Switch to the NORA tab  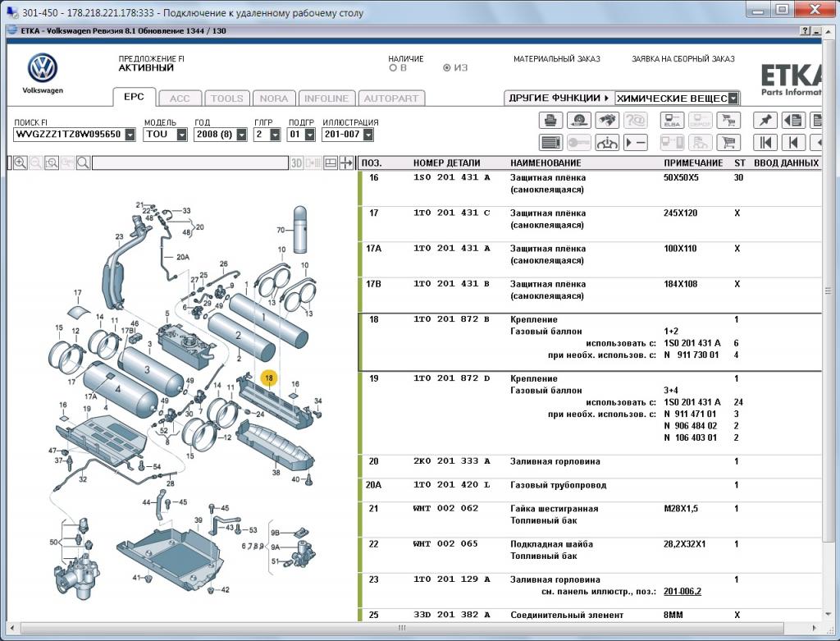(274, 98)
